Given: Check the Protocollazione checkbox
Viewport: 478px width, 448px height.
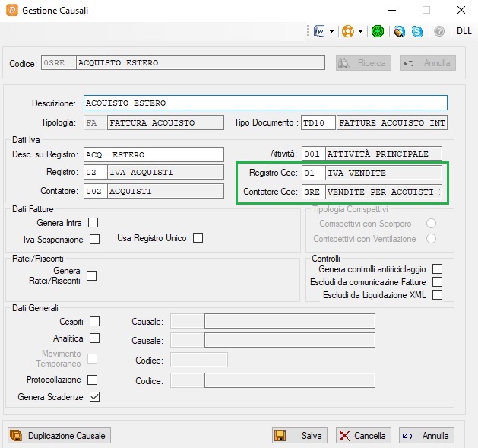Looking at the screenshot, I should (x=92, y=380).
